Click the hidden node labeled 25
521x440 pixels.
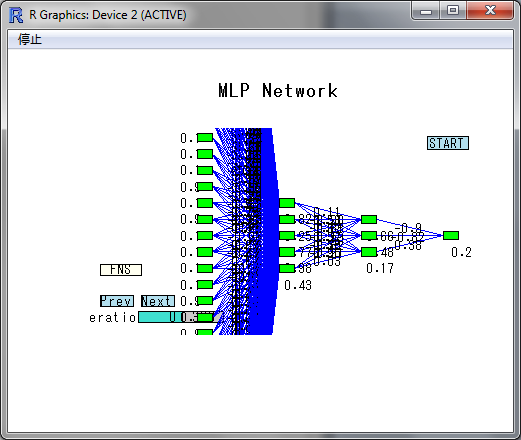coord(287,235)
